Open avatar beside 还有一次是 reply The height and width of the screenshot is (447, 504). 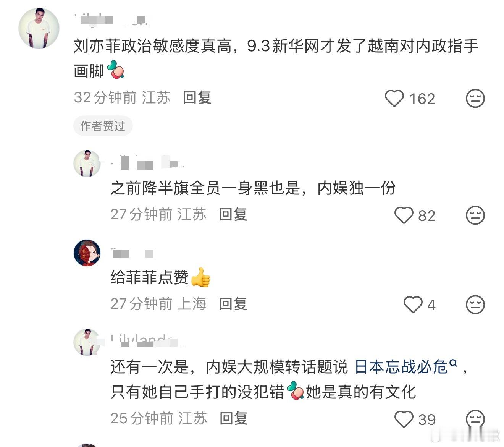point(87,342)
